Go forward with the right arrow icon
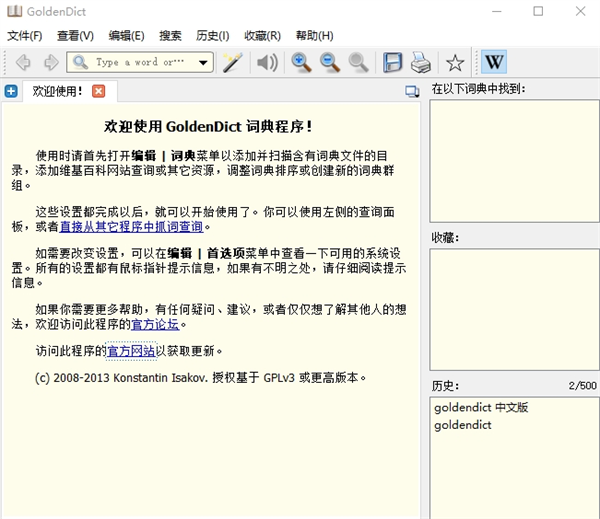 pyautogui.click(x=51, y=62)
